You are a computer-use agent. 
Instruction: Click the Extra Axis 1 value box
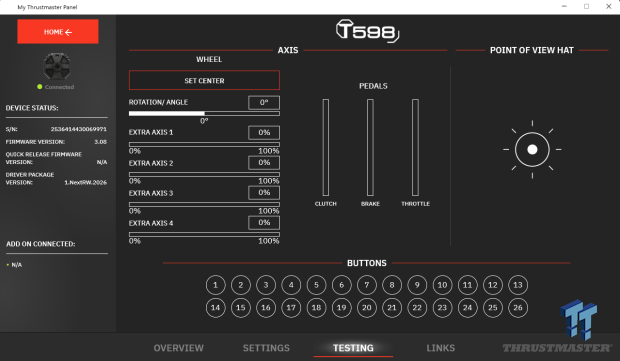tap(264, 132)
